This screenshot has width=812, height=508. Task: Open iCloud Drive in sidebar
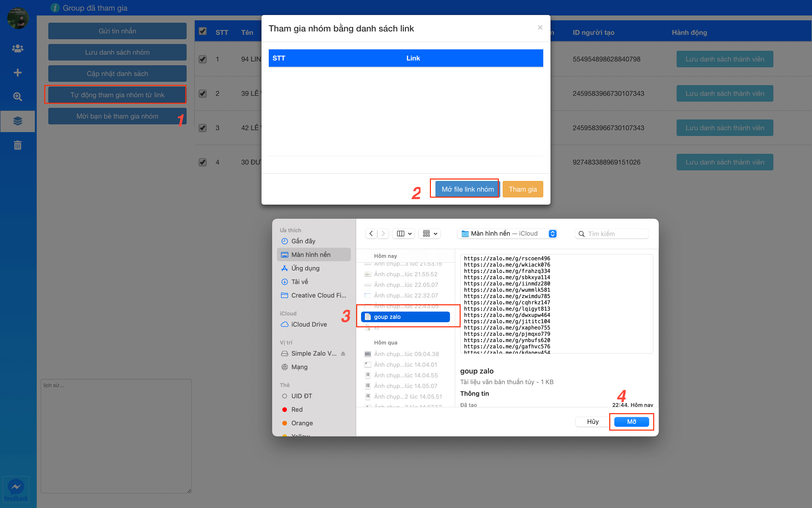309,324
